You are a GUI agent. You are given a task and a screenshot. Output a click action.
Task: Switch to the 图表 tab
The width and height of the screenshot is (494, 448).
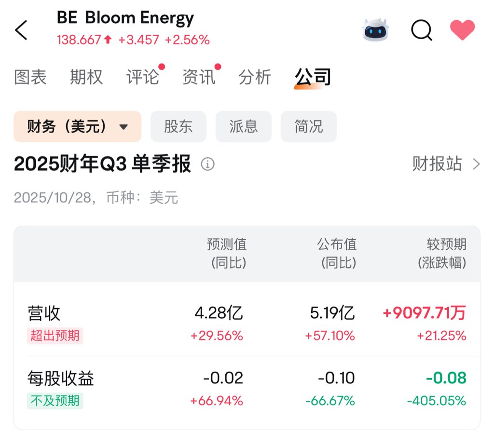[30, 77]
